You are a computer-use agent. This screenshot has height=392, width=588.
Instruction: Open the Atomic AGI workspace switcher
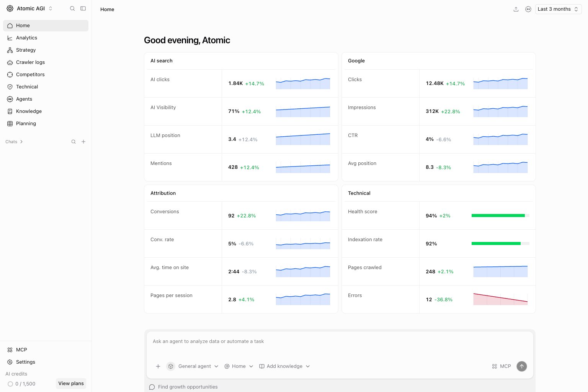click(x=30, y=8)
